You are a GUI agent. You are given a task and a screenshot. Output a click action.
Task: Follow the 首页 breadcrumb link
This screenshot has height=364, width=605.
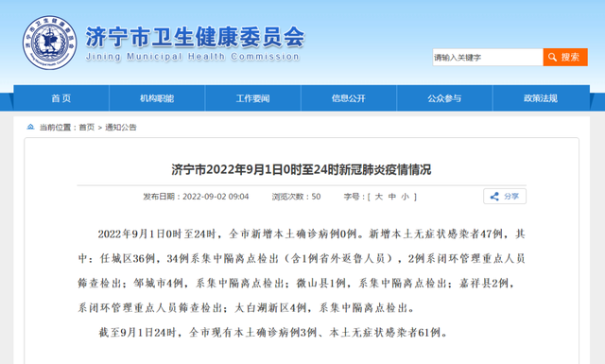tap(86, 128)
